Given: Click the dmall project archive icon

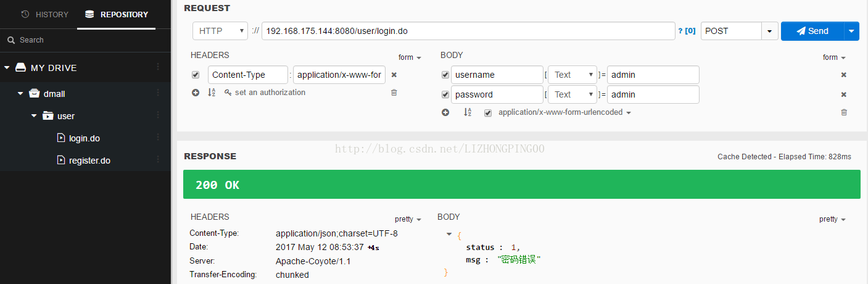Looking at the screenshot, I should click(x=35, y=94).
